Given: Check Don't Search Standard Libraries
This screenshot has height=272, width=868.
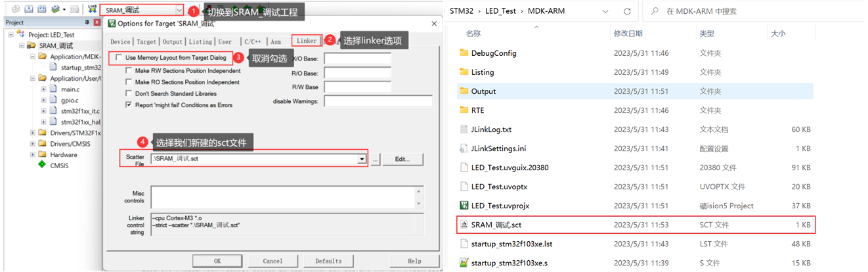Looking at the screenshot, I should [x=129, y=94].
